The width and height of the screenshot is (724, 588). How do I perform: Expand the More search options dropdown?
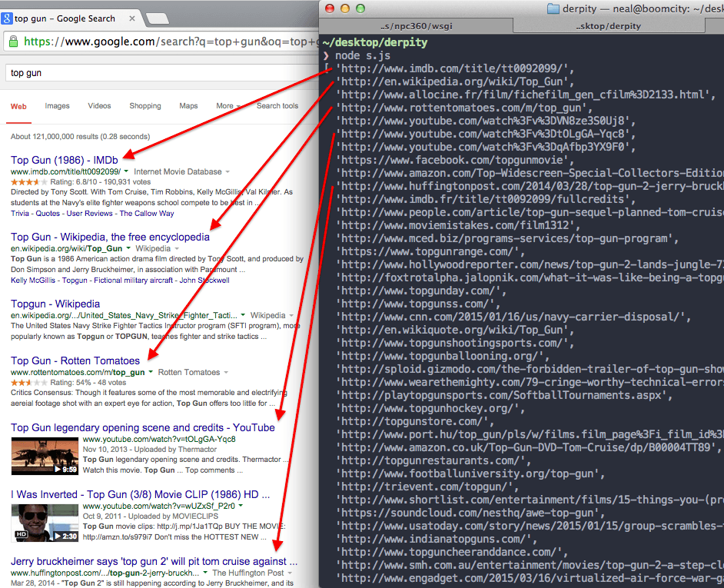(228, 106)
